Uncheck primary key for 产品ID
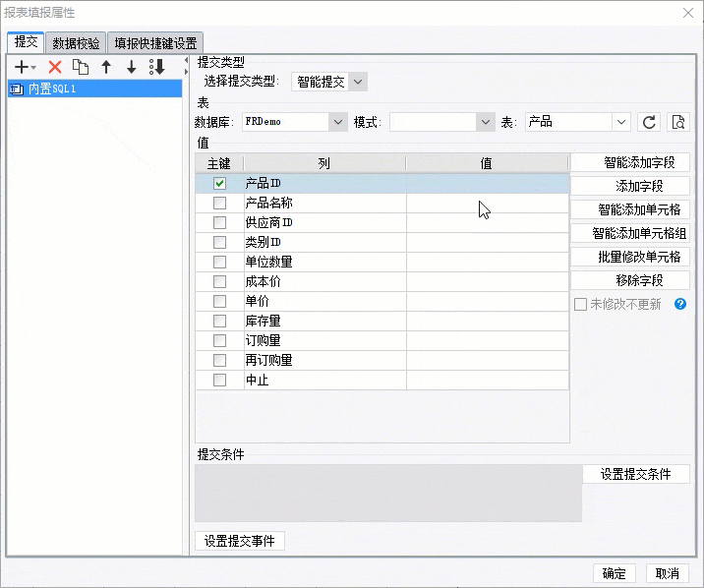The height and width of the screenshot is (588, 704). (x=219, y=183)
